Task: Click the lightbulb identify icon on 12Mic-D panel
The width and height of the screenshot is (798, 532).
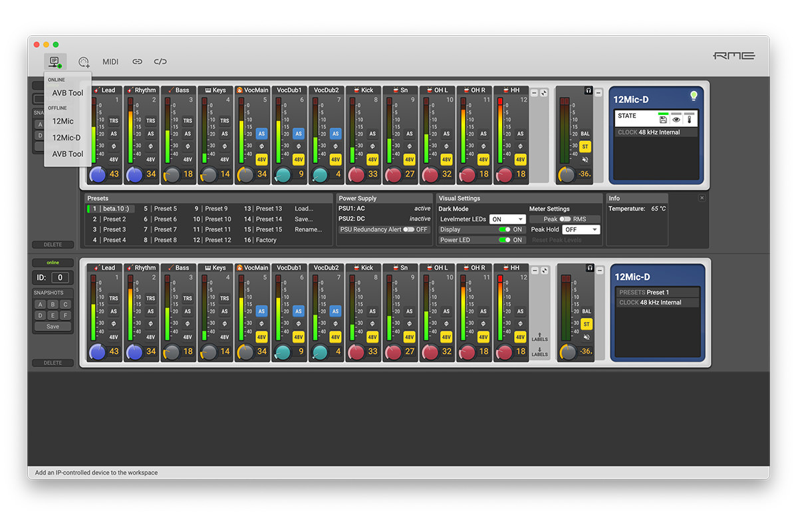Action: tap(694, 96)
